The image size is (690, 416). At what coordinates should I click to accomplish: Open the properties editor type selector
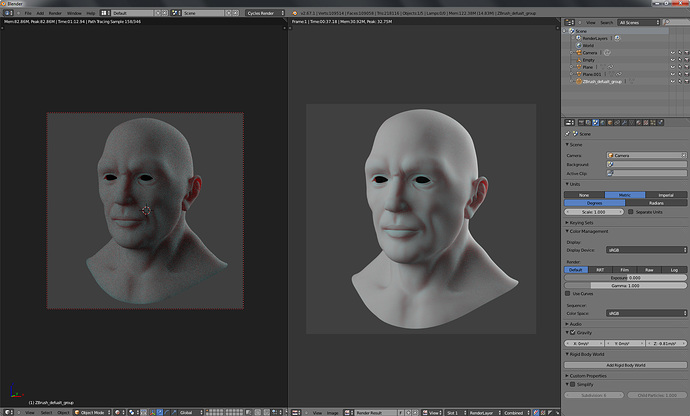[569, 123]
